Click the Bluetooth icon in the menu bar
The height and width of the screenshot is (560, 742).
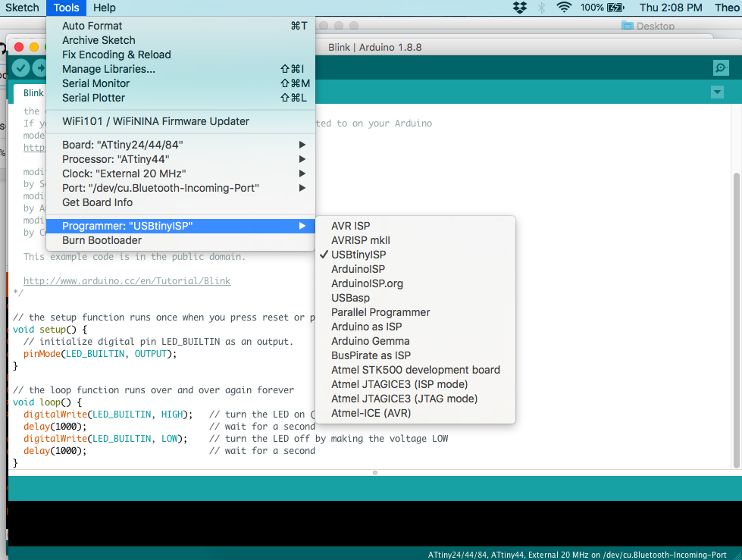click(542, 8)
